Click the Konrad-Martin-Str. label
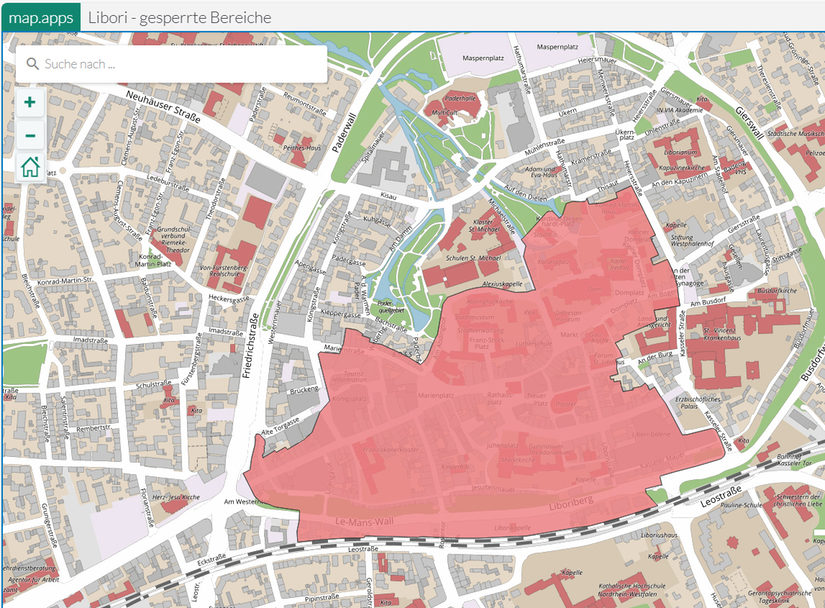825x608 pixels. pos(66,279)
